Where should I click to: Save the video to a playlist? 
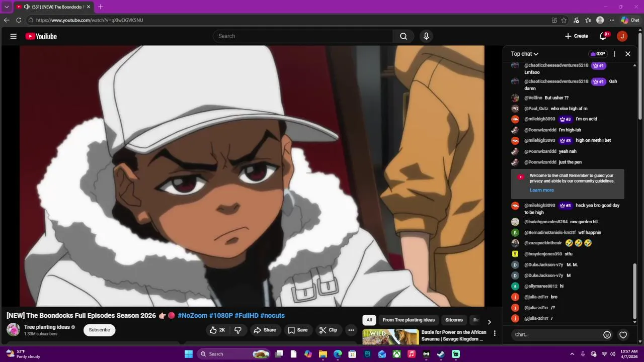click(297, 330)
